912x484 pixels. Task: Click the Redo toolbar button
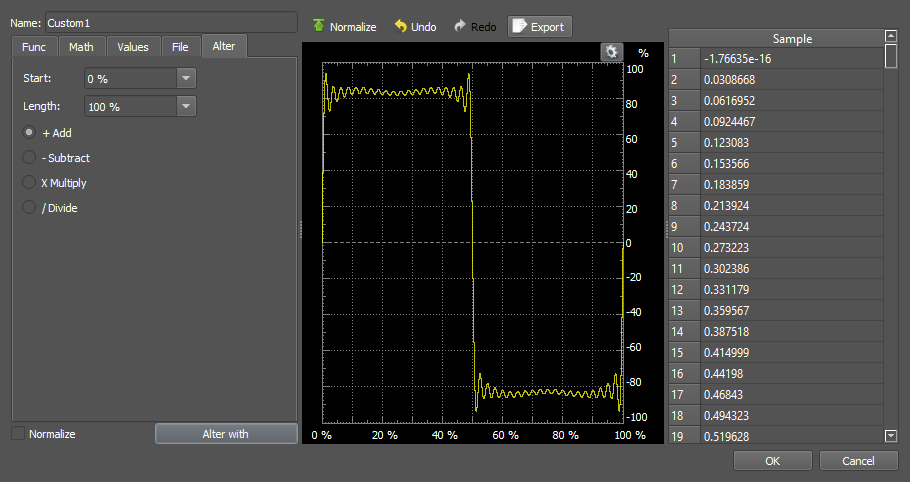tap(475, 27)
